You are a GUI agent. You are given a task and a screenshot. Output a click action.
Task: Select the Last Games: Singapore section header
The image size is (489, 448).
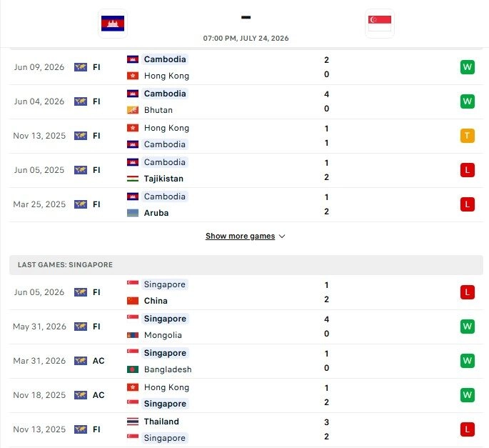(x=246, y=265)
